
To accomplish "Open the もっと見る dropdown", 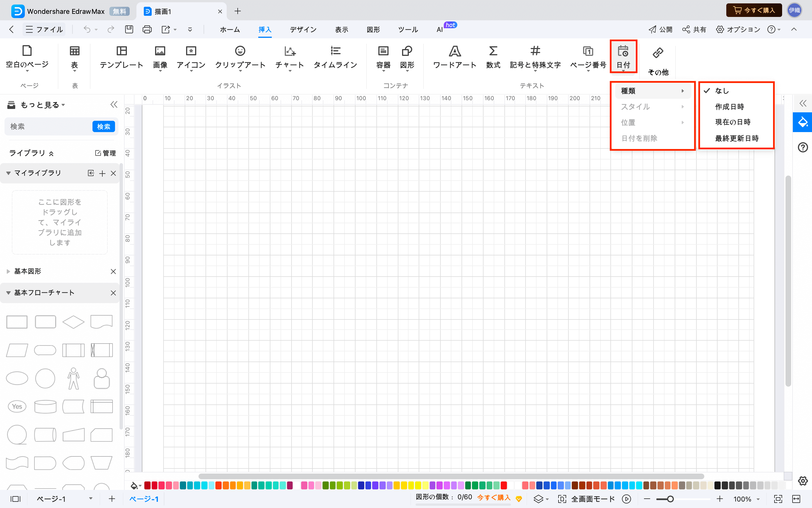I will (x=42, y=105).
